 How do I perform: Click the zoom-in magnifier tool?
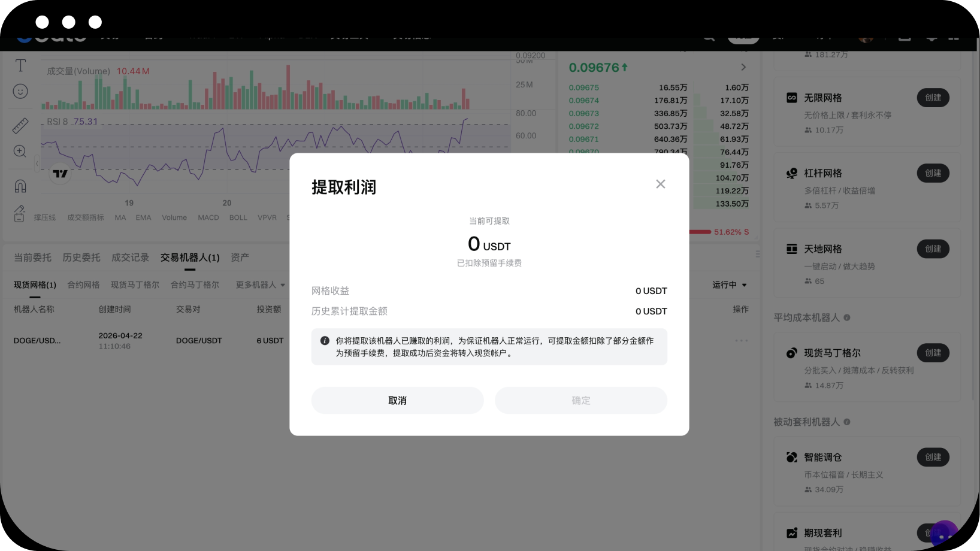coord(20,151)
